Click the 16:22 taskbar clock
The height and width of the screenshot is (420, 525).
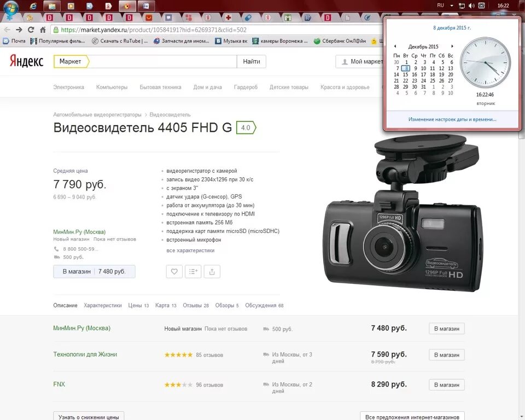503,5
